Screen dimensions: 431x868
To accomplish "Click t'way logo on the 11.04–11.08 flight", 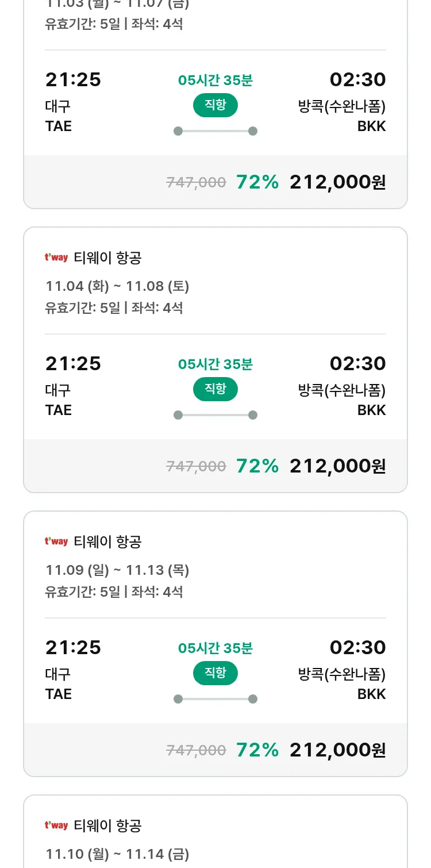I will pos(56,258).
